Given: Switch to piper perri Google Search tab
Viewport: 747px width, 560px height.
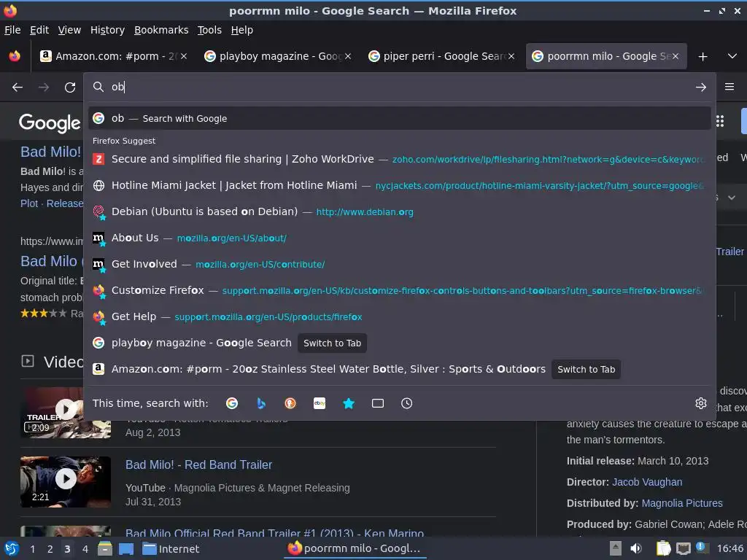Looking at the screenshot, I should coord(441,56).
